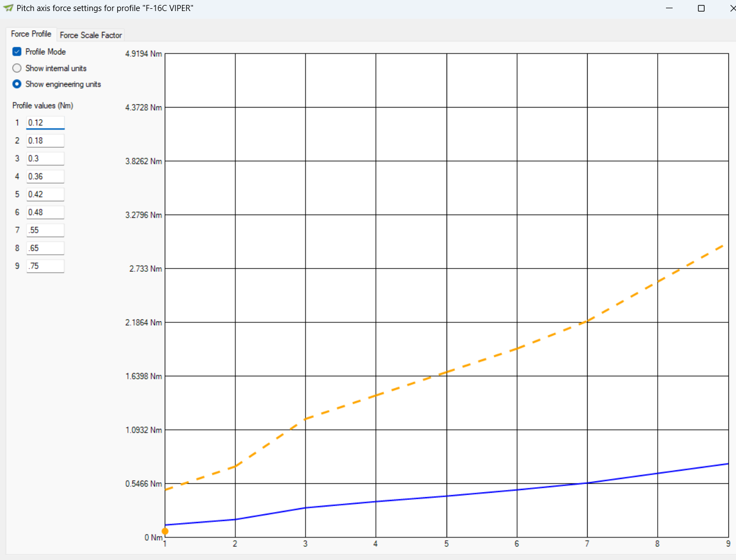Click the 4.9194 Nm axis label

pos(143,54)
